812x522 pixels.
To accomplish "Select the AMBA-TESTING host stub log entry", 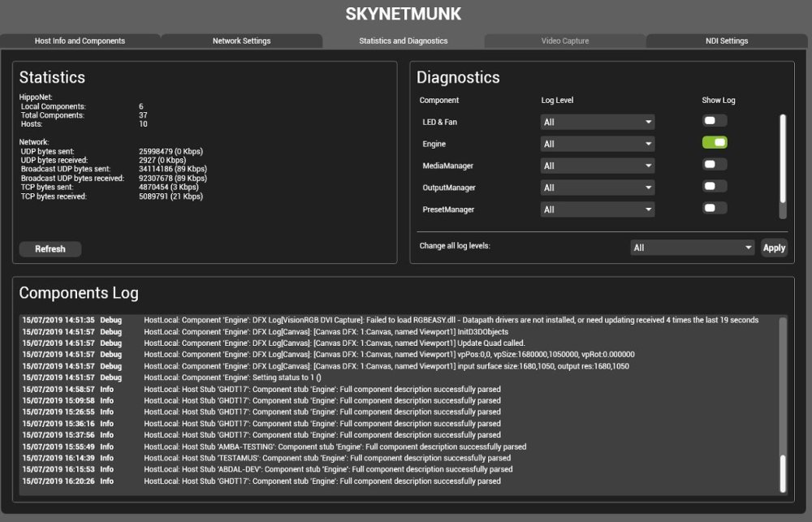I will 399,447.
